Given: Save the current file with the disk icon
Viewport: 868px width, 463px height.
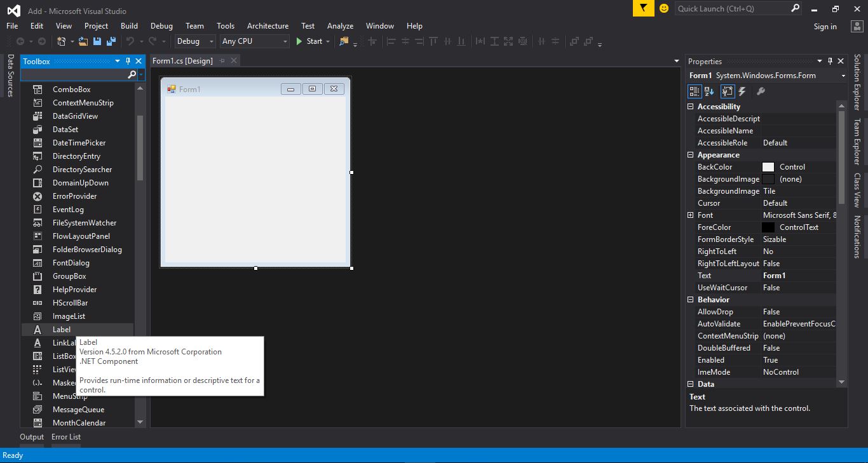Looking at the screenshot, I should [x=97, y=41].
